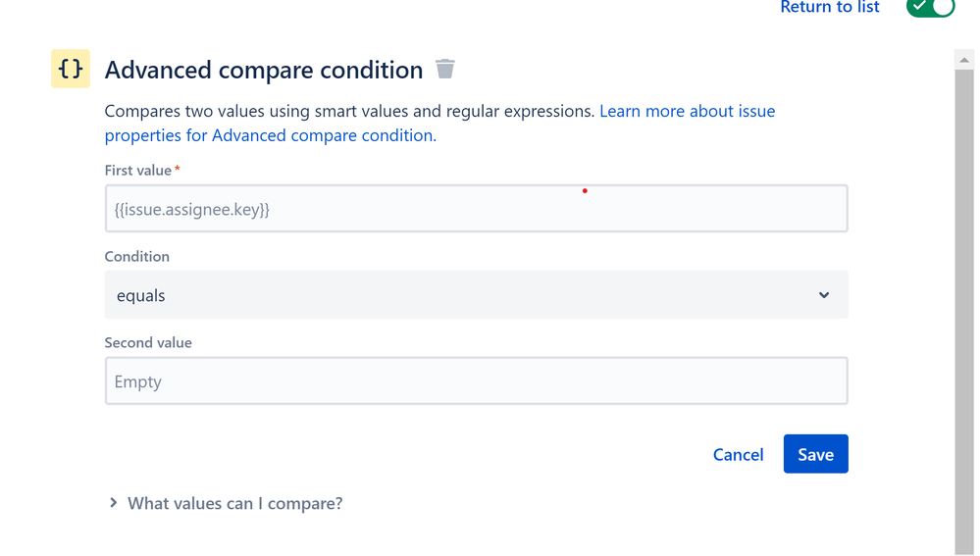Click the 'Second value' field label
Image resolution: width=980 pixels, height=556 pixels.
(x=148, y=343)
